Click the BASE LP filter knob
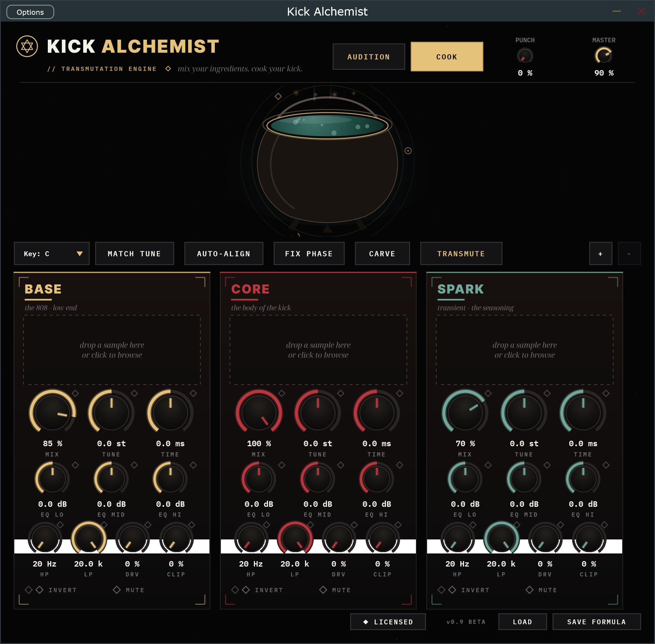Image resolution: width=655 pixels, height=644 pixels. (x=89, y=539)
